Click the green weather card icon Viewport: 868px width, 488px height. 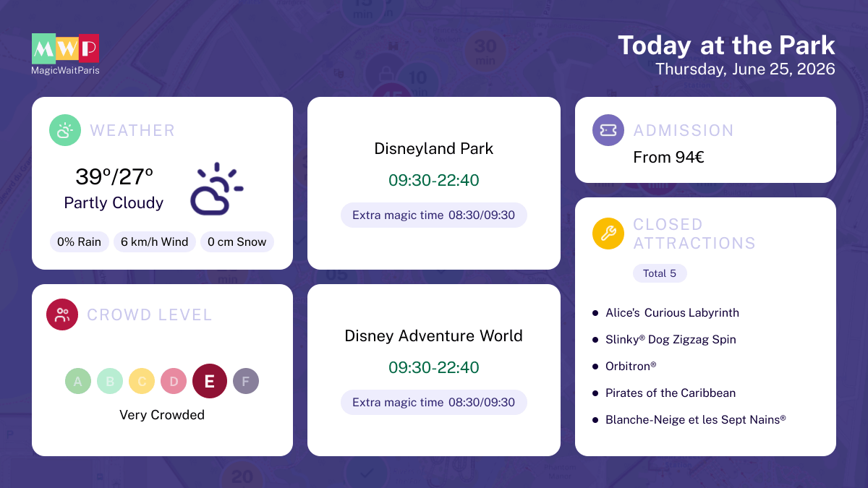click(x=65, y=130)
